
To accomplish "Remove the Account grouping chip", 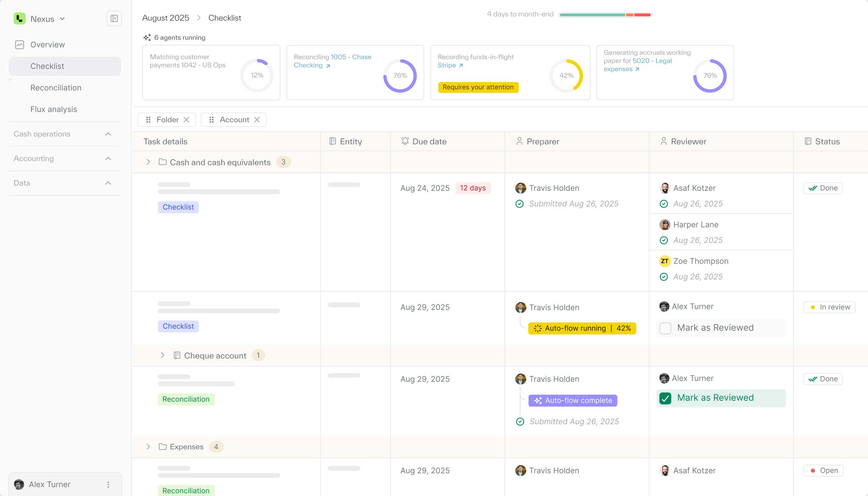I will click(257, 120).
